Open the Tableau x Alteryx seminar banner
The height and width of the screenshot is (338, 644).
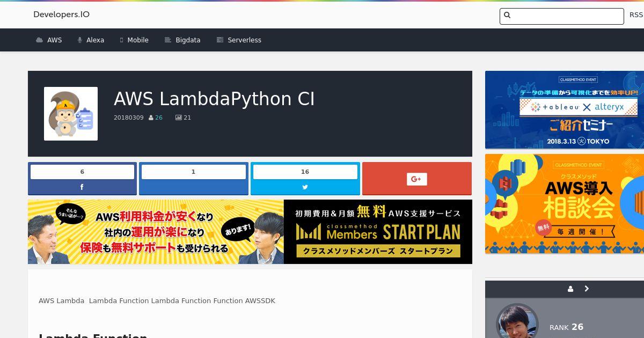565,110
